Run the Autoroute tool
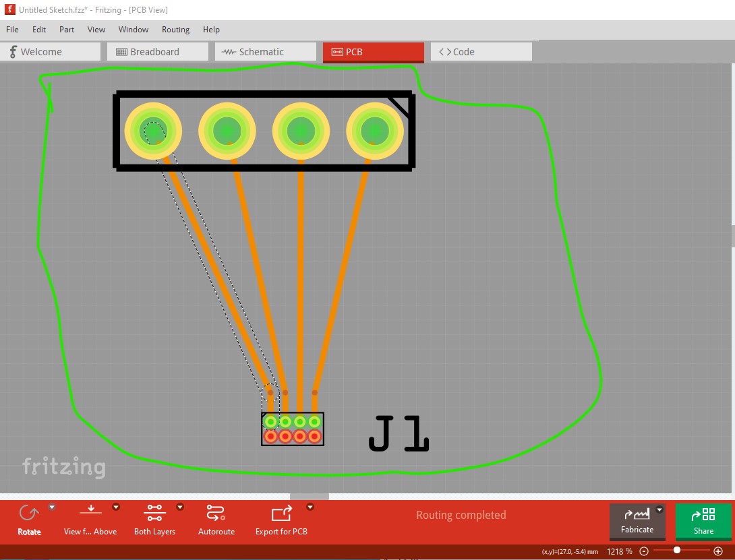This screenshot has width=735, height=560. click(216, 514)
